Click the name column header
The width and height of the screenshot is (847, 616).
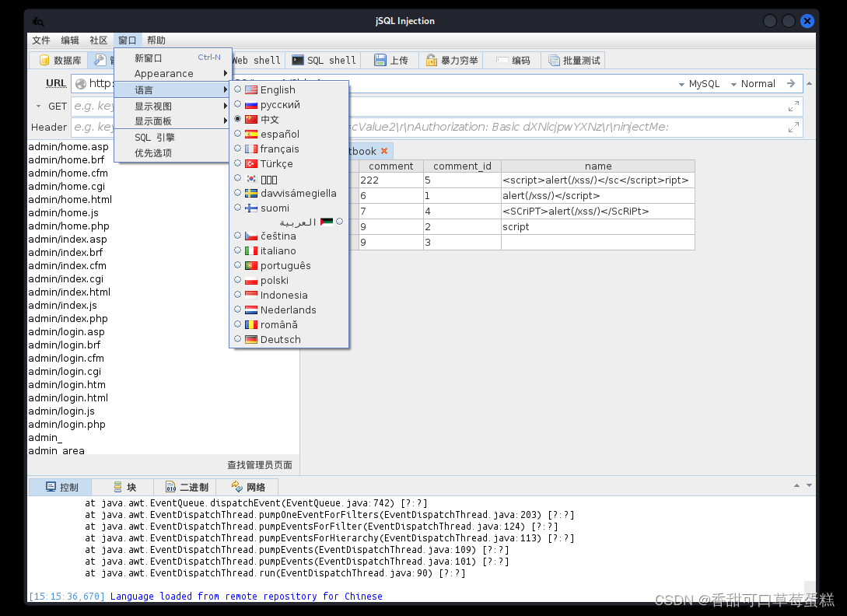tap(598, 166)
